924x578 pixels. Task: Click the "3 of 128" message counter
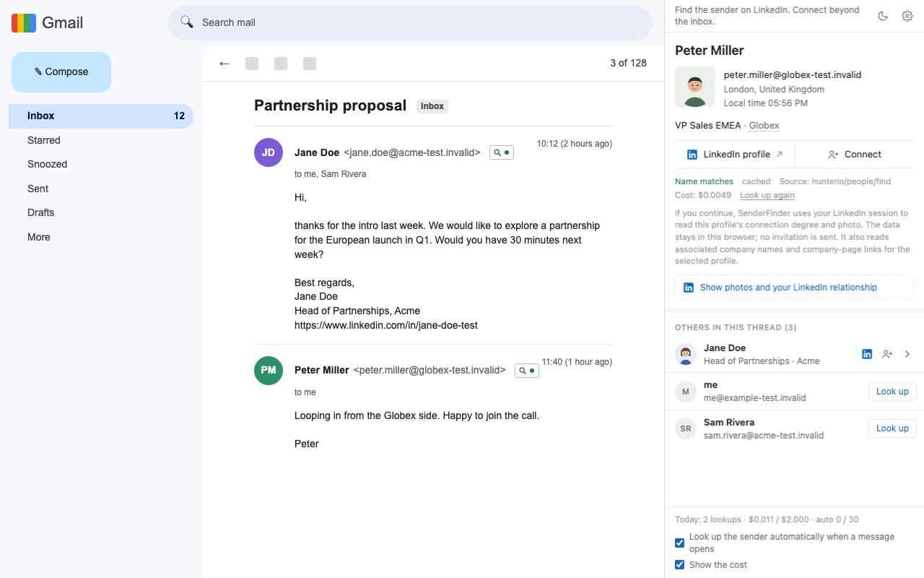click(x=628, y=63)
